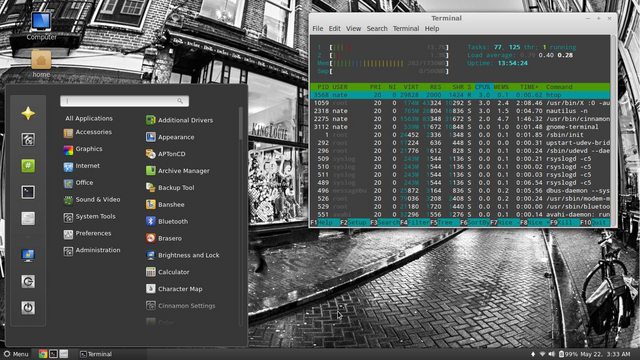The image size is (640, 360).
Task: Select the Internet category
Action: [82, 166]
